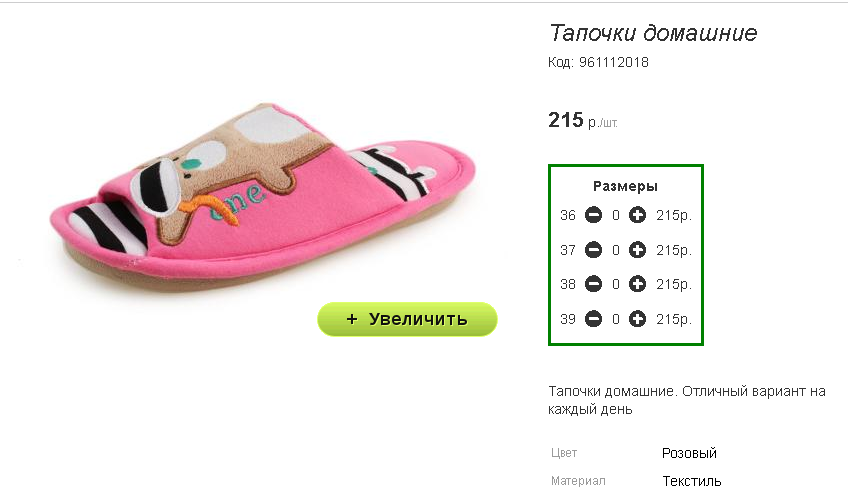Click the product code 961112018
This screenshot has width=848, height=498.
[614, 62]
